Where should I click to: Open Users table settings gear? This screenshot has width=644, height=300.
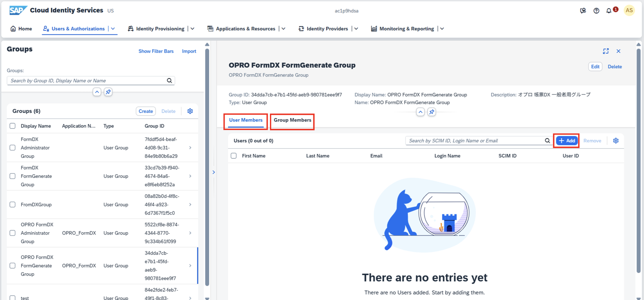[616, 141]
